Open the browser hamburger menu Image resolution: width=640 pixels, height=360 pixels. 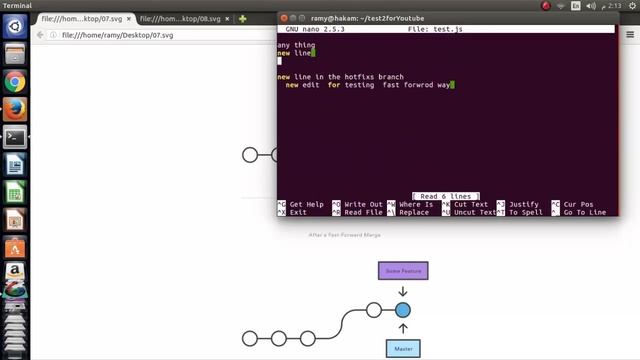[630, 35]
